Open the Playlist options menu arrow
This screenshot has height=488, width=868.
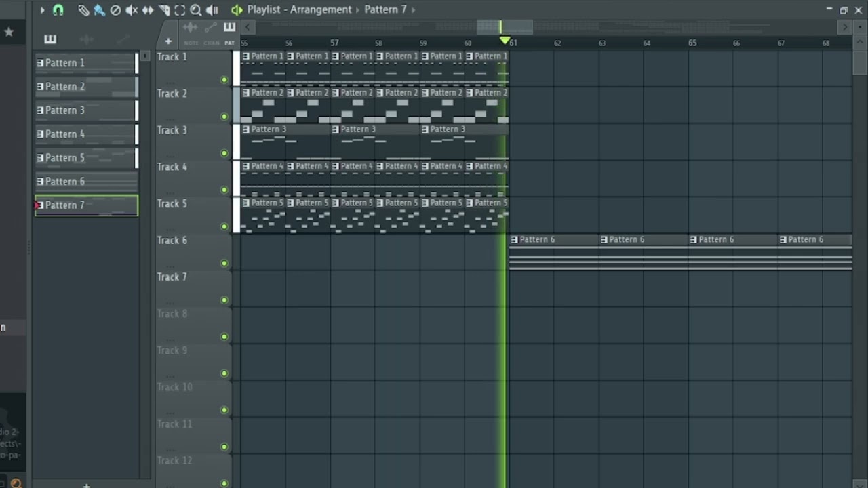pyautogui.click(x=41, y=10)
